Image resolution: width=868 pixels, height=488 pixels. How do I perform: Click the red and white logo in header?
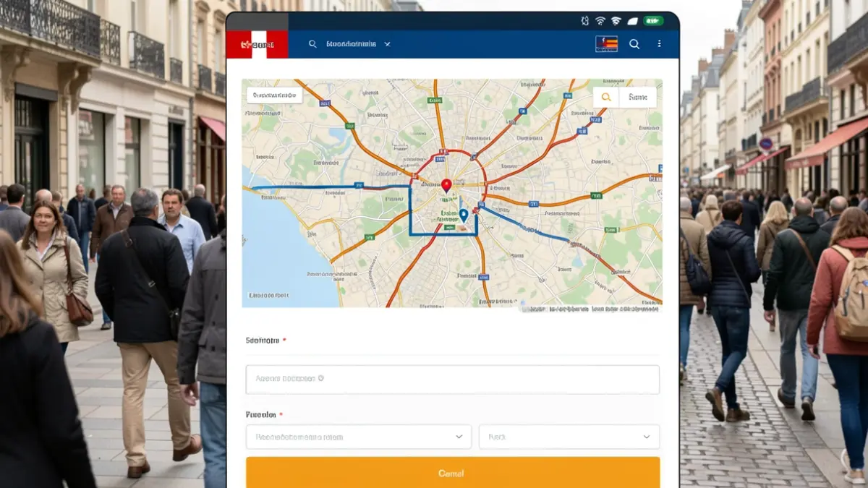[x=258, y=45]
